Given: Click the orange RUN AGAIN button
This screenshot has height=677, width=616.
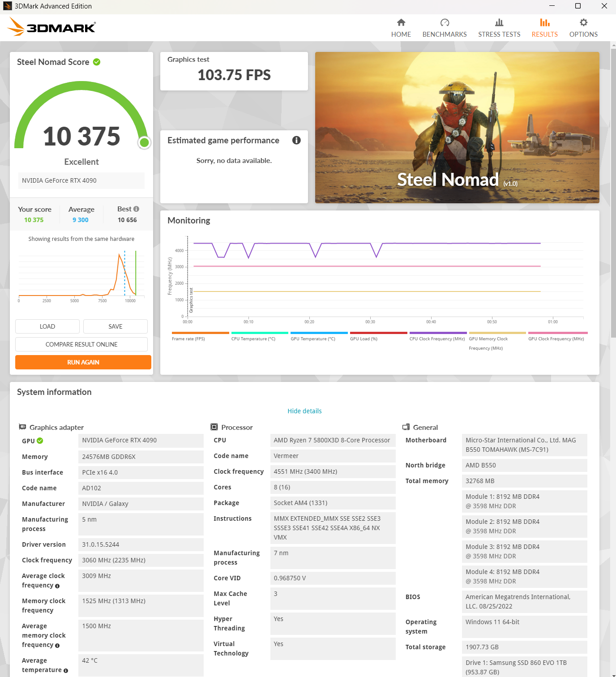Looking at the screenshot, I should tap(83, 362).
